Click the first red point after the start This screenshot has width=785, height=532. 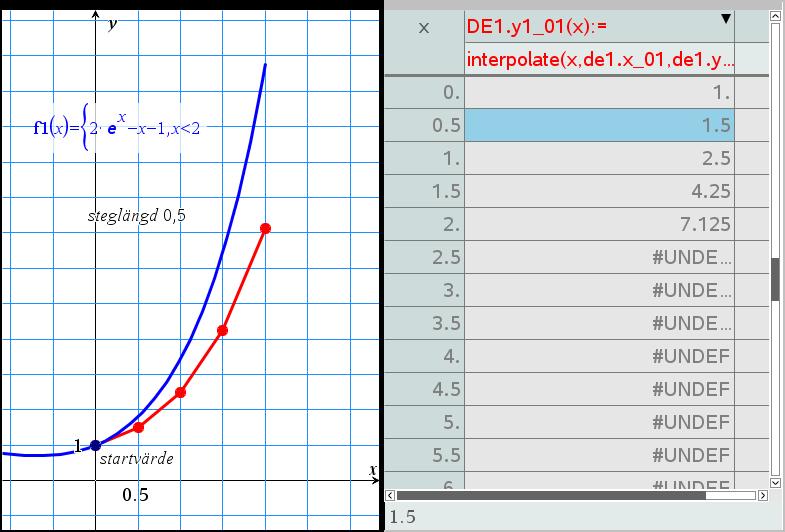pyautogui.click(x=138, y=427)
